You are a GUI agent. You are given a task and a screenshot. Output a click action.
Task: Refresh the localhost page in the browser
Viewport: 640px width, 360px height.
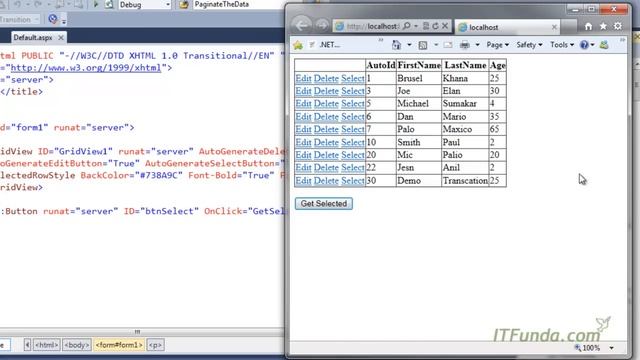(x=435, y=26)
